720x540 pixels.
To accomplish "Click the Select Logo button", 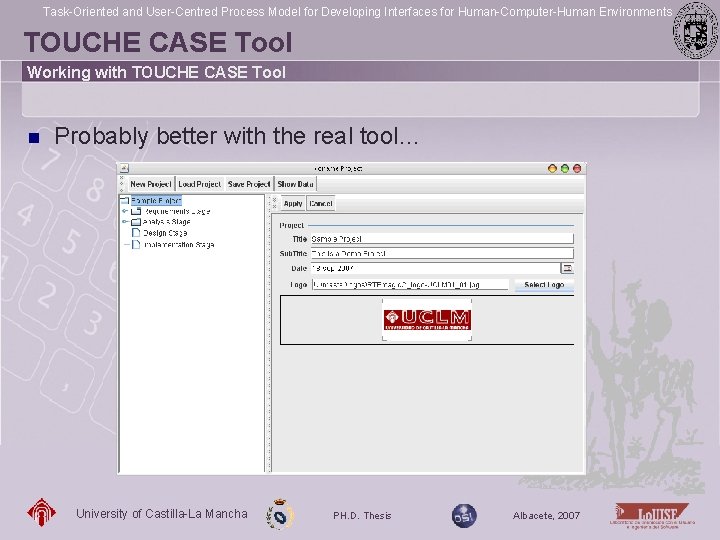I will coord(544,285).
